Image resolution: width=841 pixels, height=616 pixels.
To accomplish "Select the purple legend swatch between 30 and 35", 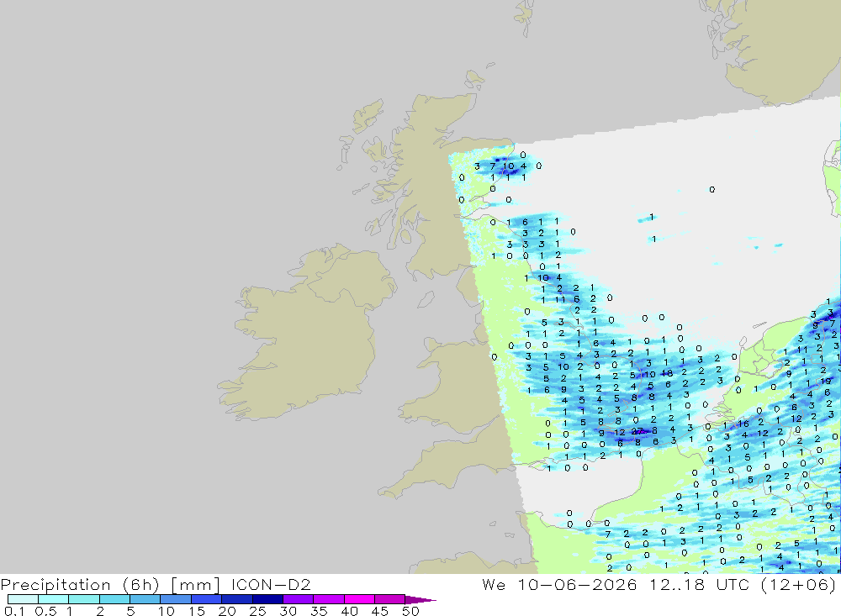I will (x=298, y=599).
